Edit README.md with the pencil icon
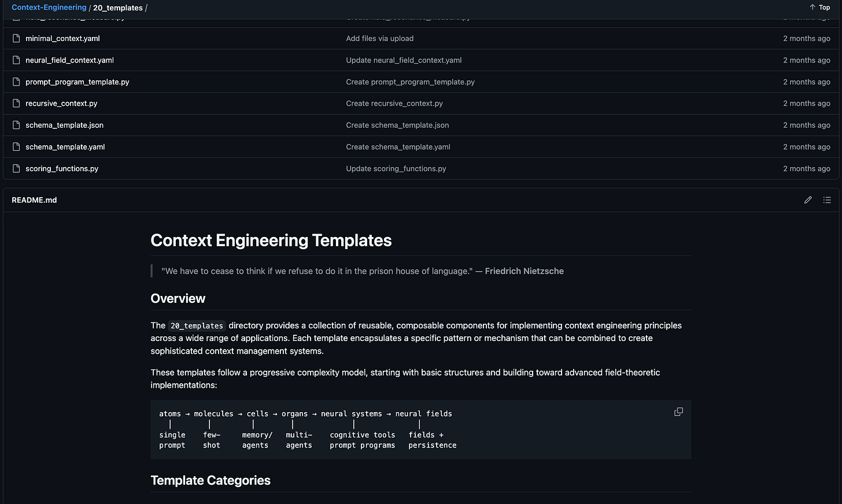Image resolution: width=842 pixels, height=504 pixels. click(808, 200)
